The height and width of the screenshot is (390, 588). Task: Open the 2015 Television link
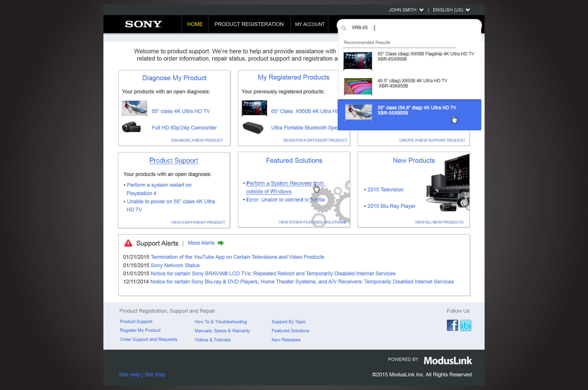385,190
